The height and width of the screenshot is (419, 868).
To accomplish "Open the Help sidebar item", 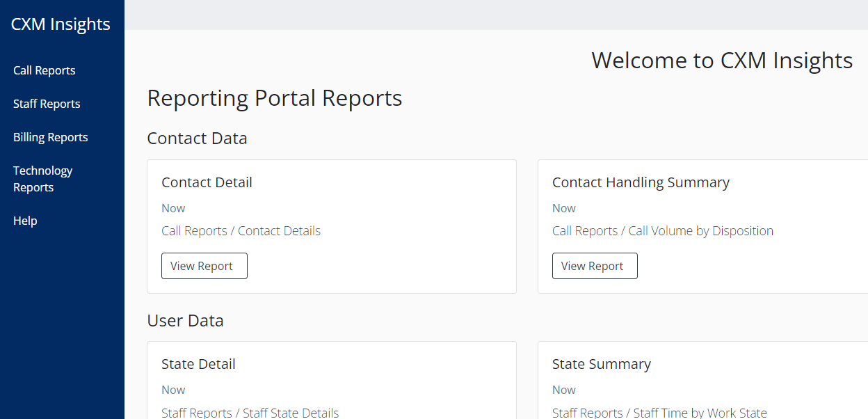I will coord(25,221).
